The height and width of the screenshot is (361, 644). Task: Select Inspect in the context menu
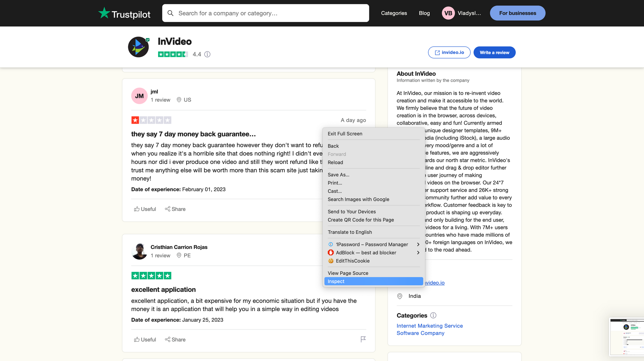374,281
